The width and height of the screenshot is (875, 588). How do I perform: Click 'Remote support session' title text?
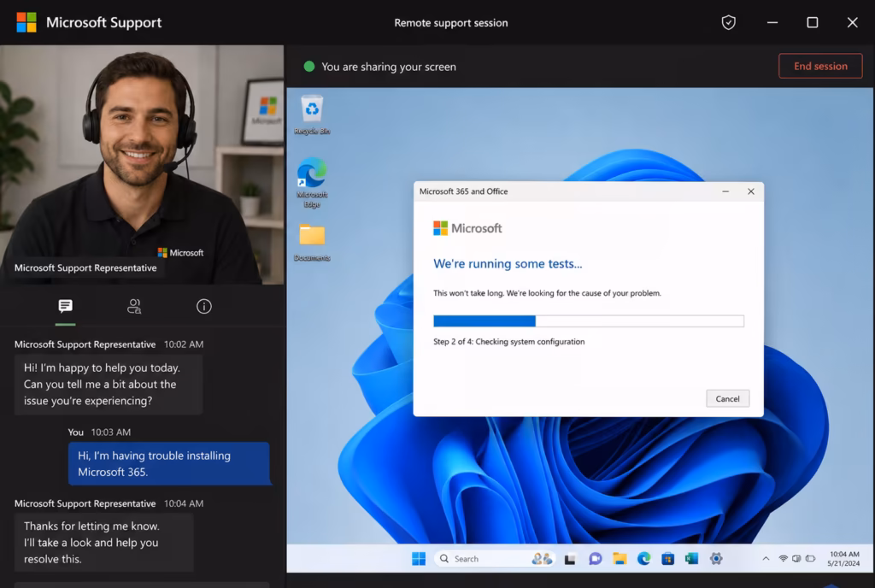(x=451, y=23)
